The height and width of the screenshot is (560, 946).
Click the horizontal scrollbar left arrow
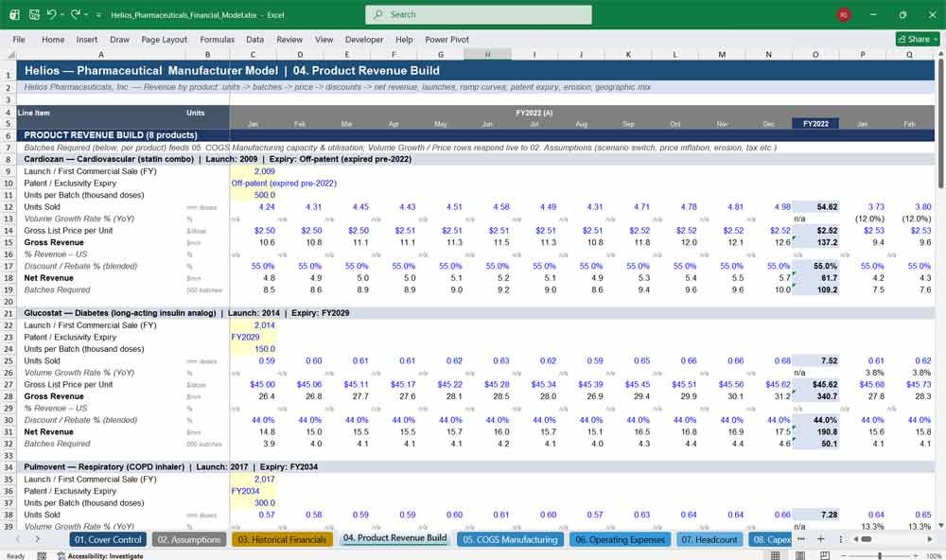click(857, 539)
